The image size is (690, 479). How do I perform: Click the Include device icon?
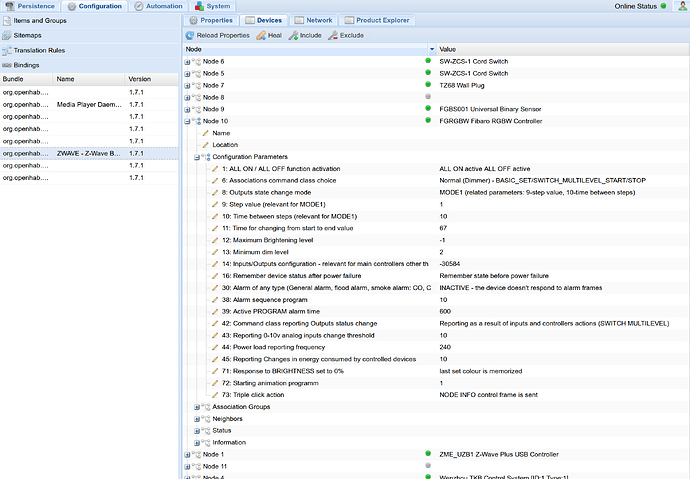point(294,35)
